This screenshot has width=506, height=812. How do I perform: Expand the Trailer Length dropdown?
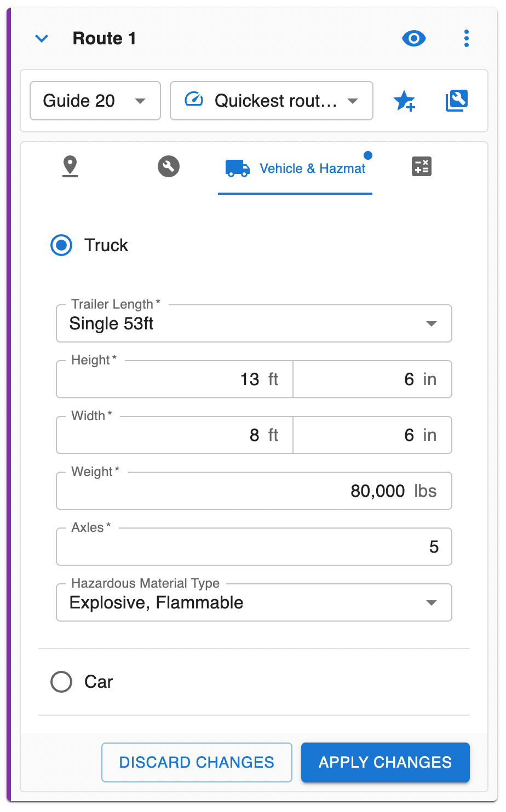[253, 323]
